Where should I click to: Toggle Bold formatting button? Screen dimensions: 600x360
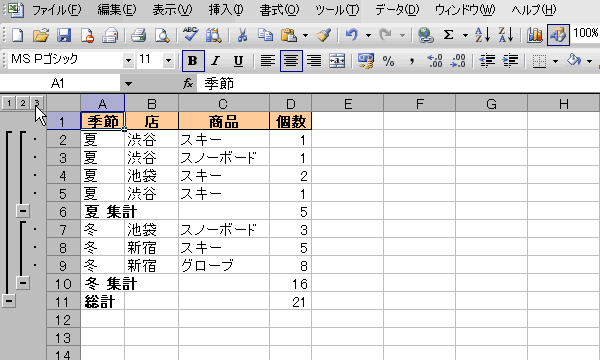pyautogui.click(x=193, y=61)
